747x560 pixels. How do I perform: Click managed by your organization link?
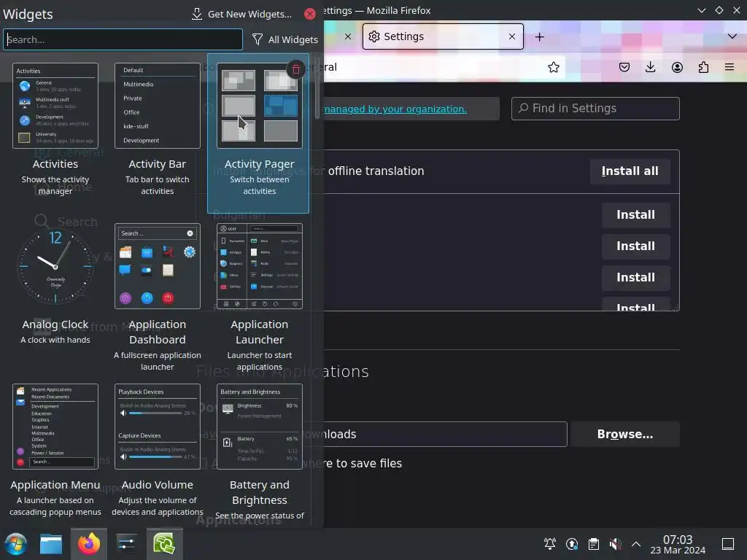[x=395, y=109]
